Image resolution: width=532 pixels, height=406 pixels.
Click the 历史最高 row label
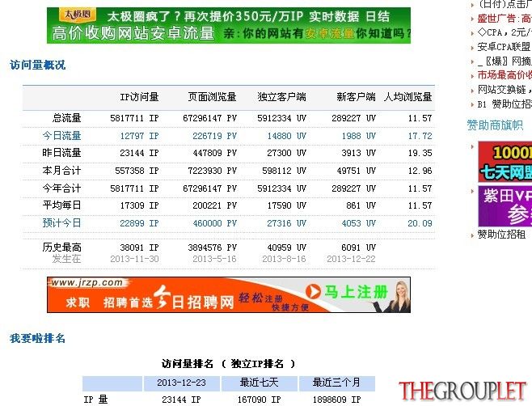tap(61, 247)
